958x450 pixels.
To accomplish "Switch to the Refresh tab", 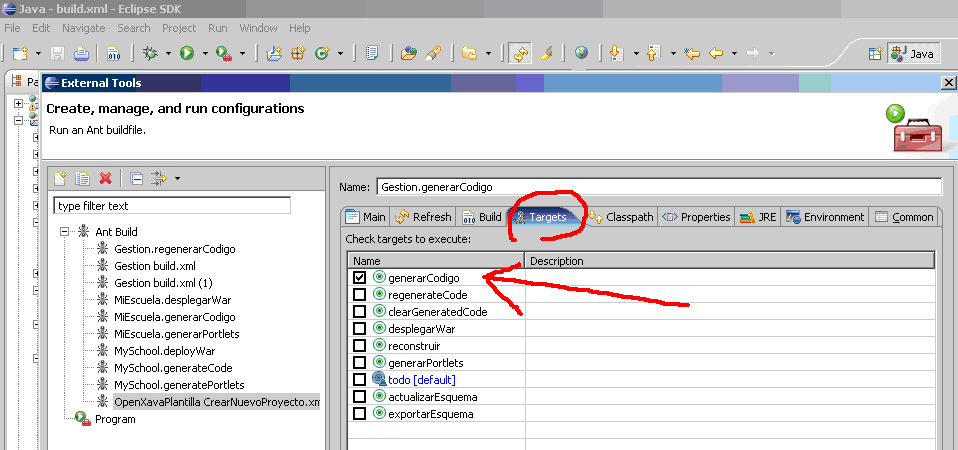I will point(423,217).
